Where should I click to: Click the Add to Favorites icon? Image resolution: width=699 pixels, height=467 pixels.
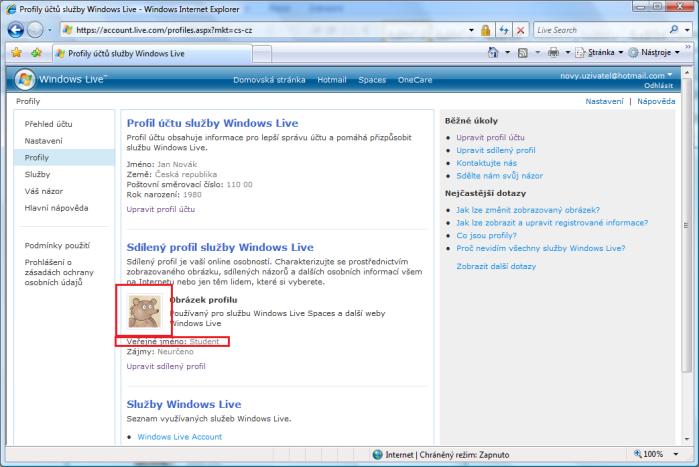coord(36,53)
